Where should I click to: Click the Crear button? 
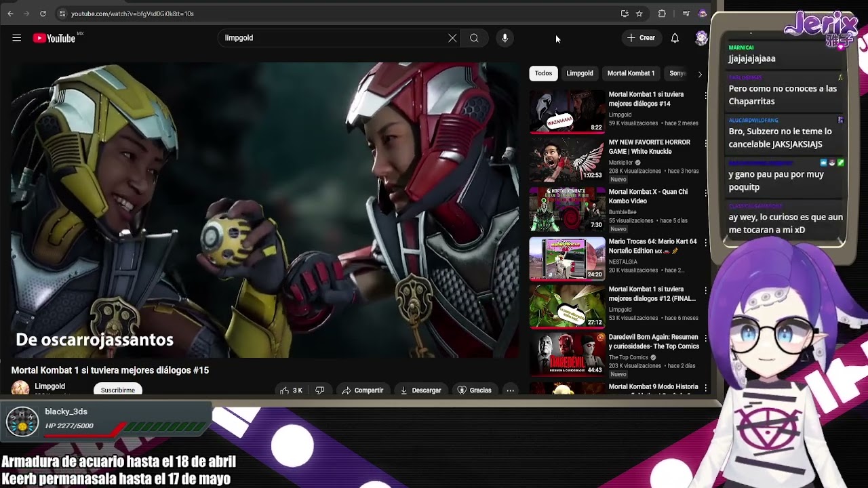coord(641,38)
